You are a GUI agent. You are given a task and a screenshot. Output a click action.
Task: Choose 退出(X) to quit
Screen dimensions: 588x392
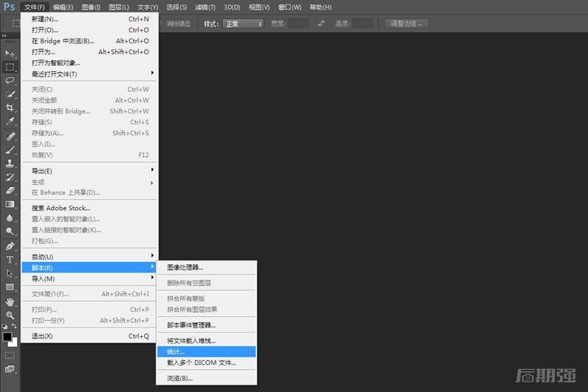click(x=90, y=335)
